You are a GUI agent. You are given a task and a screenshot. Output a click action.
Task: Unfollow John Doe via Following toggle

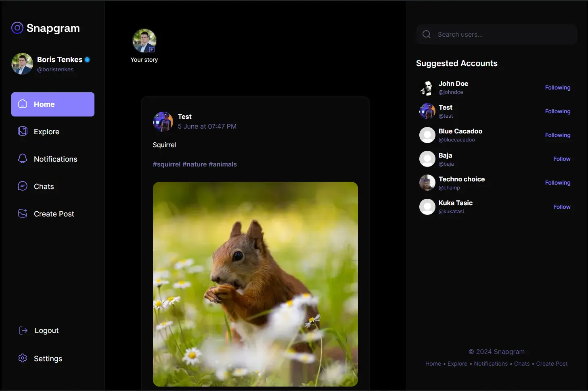[557, 88]
